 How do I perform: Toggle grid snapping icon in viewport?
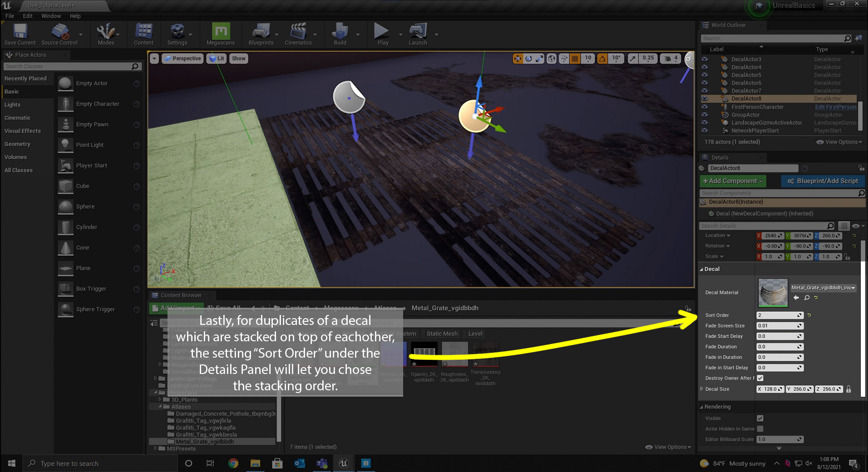575,59
